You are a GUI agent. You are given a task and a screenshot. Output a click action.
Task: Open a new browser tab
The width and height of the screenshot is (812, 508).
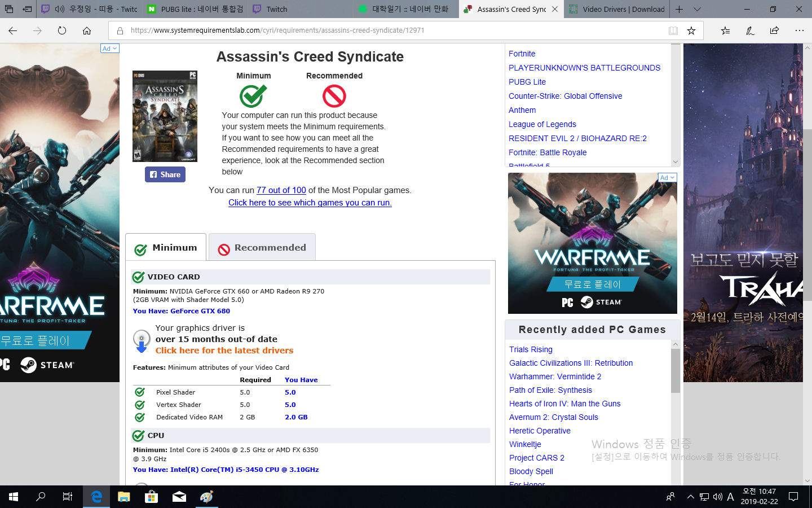click(x=679, y=9)
